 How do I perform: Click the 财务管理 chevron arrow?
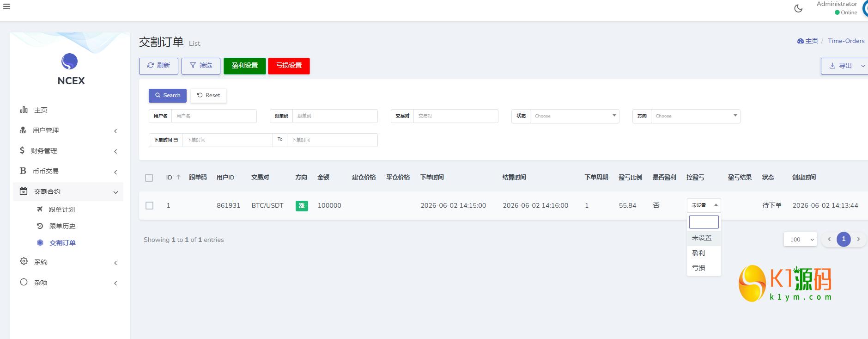point(115,151)
